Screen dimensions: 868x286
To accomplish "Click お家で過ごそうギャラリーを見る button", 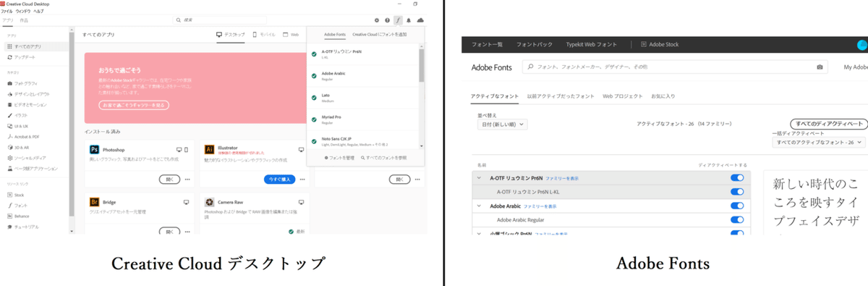I will tap(134, 105).
